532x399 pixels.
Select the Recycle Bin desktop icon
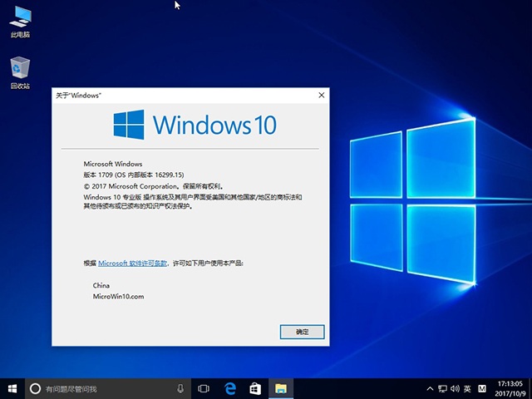pyautogui.click(x=20, y=72)
